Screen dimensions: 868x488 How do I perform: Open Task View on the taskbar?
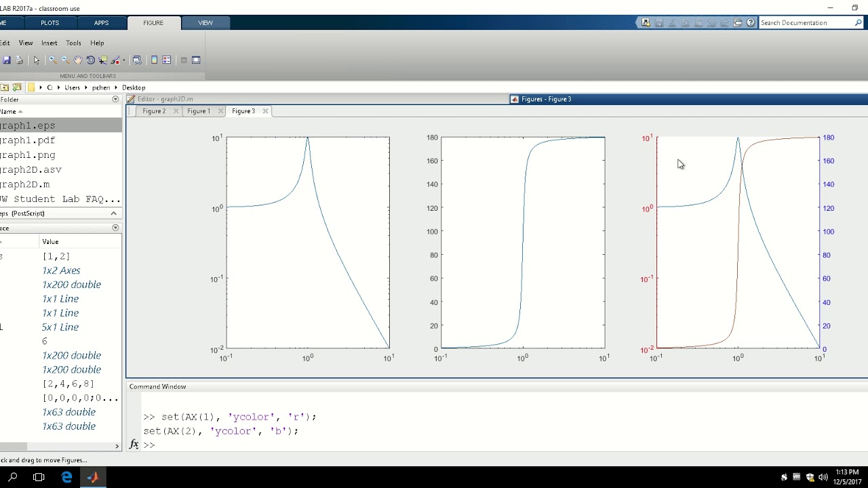39,477
